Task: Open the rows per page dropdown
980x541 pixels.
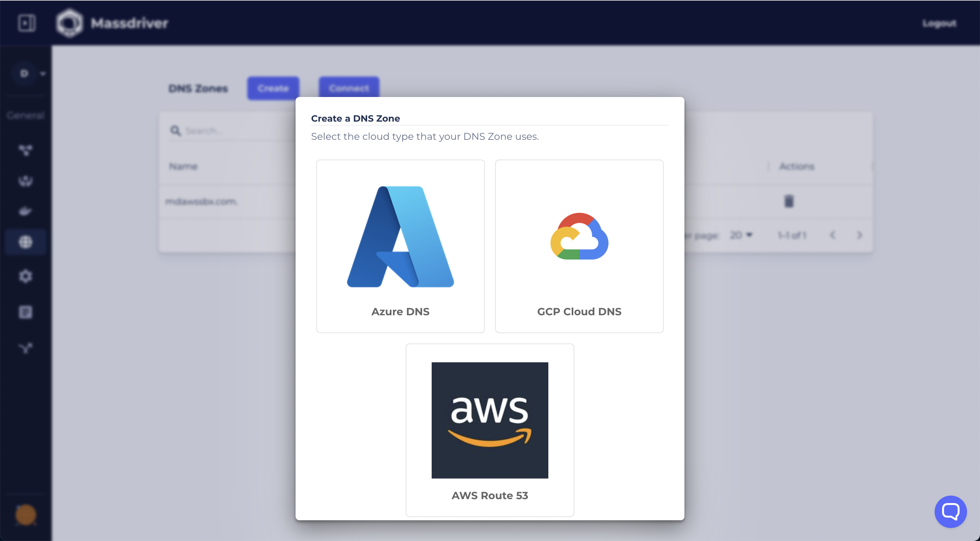Action: [741, 235]
